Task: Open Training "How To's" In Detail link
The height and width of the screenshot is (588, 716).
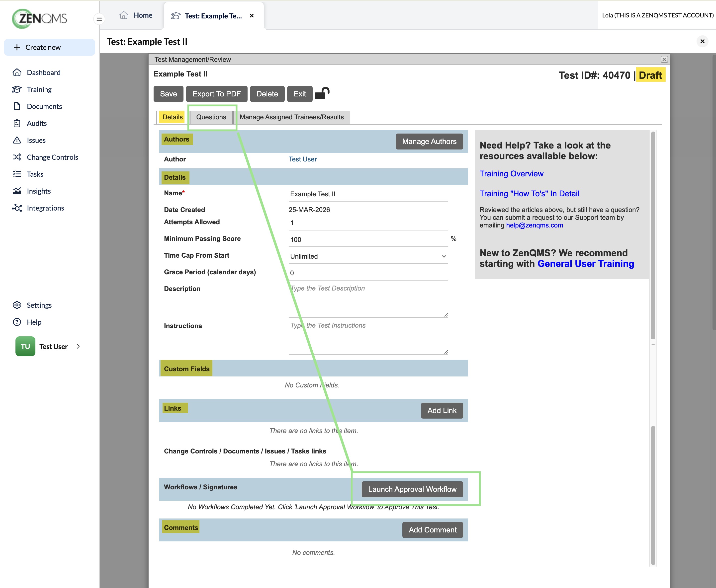Action: point(529,193)
